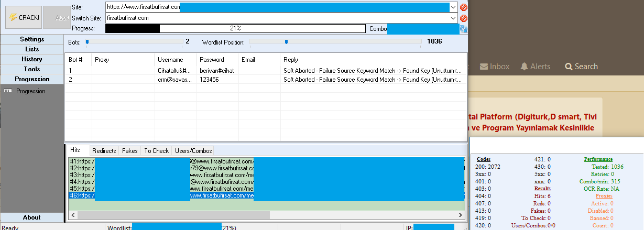
Task: Select bot row 2 in the table
Action: pyautogui.click(x=266, y=80)
